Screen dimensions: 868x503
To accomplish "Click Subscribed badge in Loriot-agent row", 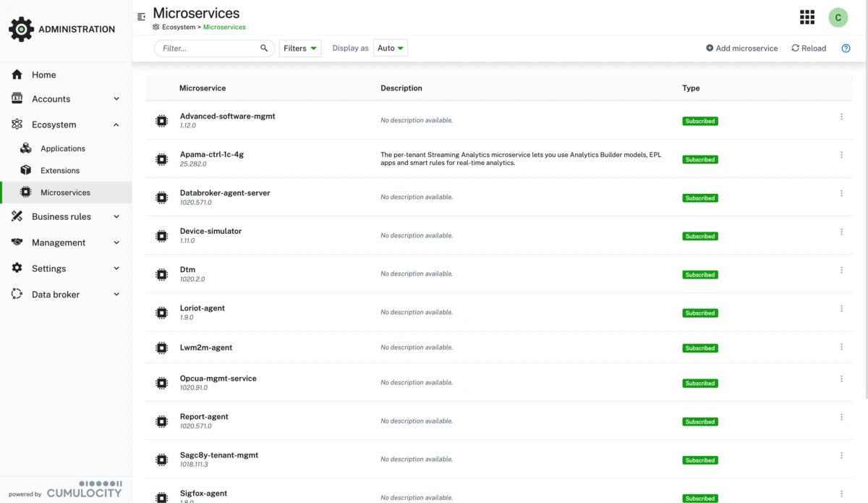I will coord(700,313).
